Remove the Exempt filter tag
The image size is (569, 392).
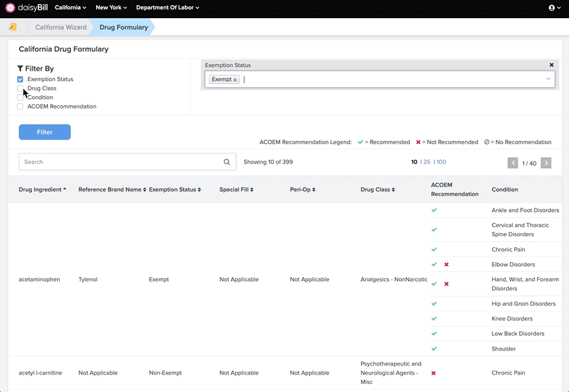point(235,80)
